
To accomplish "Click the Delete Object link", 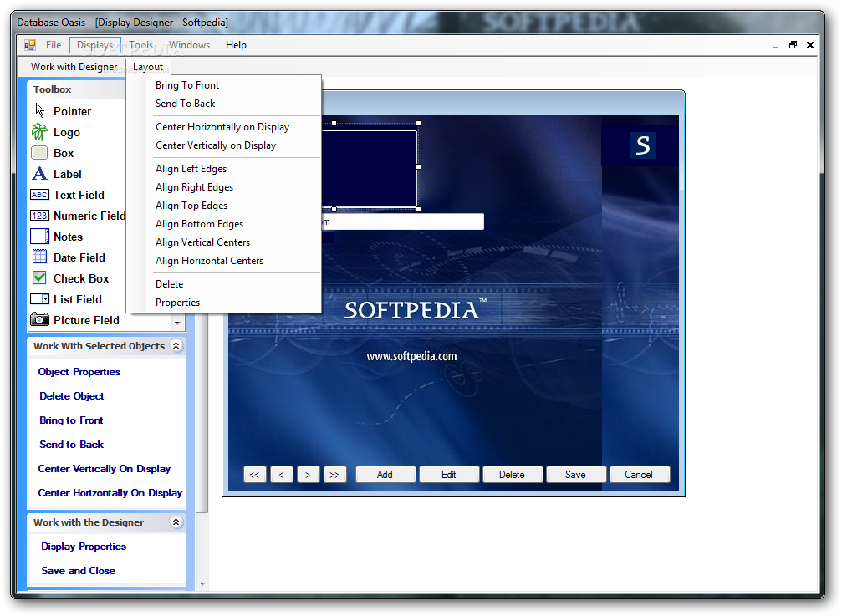I will (x=71, y=395).
